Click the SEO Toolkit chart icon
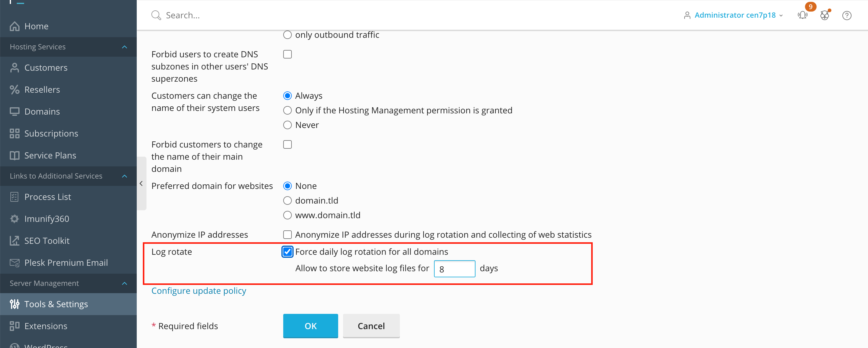The height and width of the screenshot is (348, 868). [14, 241]
